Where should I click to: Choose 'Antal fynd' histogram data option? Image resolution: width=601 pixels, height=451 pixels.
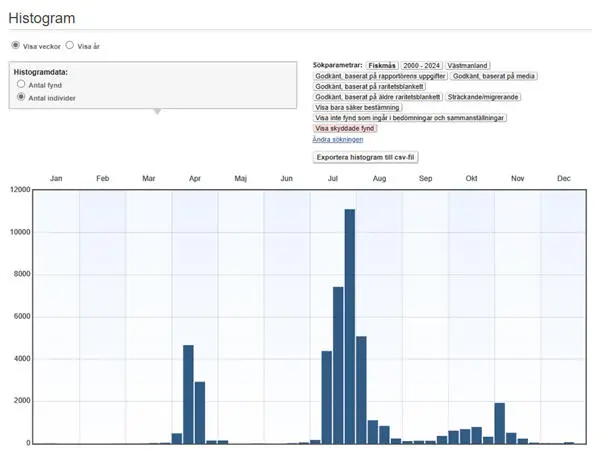pyautogui.click(x=21, y=85)
